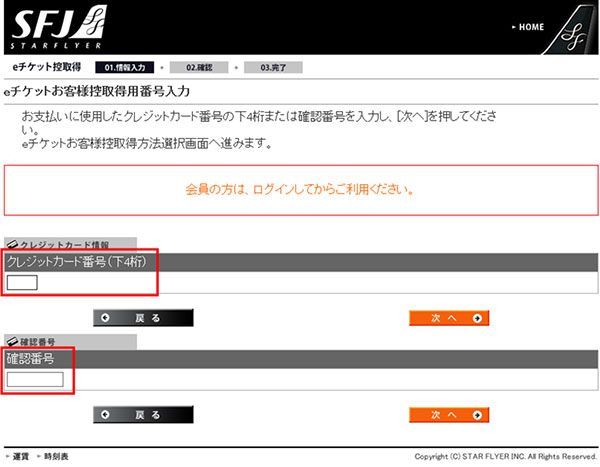Click left arrow icon on upper 戻る button
600x467 pixels.
[105, 318]
